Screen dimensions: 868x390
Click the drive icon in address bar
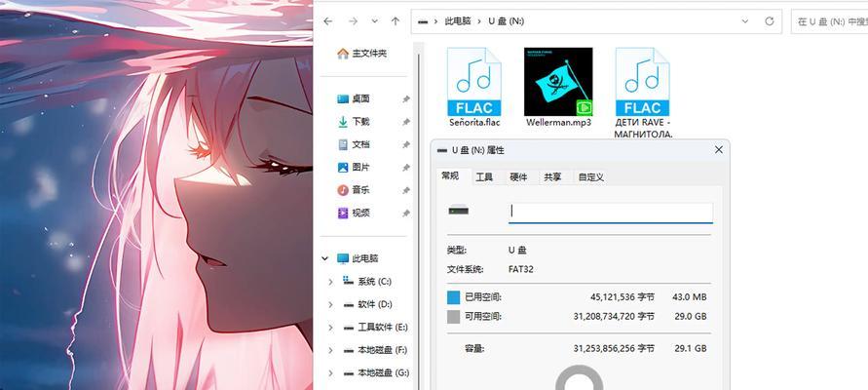(x=423, y=21)
